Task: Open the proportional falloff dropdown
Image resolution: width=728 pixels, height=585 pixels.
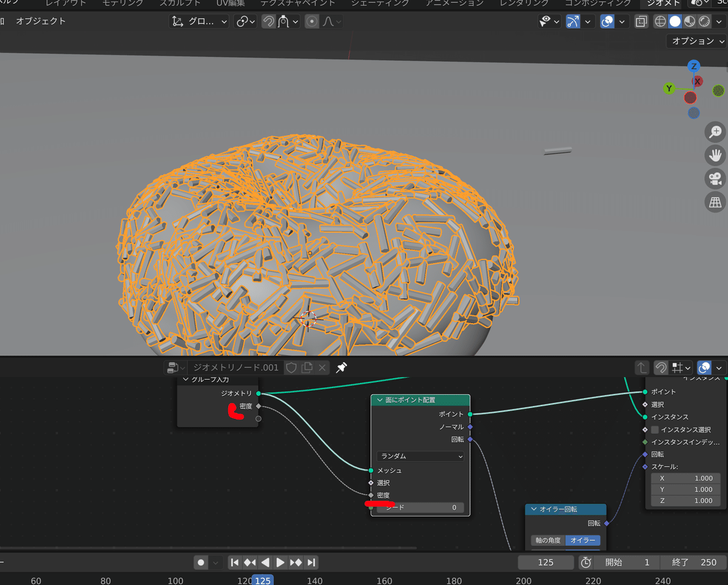Action: (x=331, y=21)
